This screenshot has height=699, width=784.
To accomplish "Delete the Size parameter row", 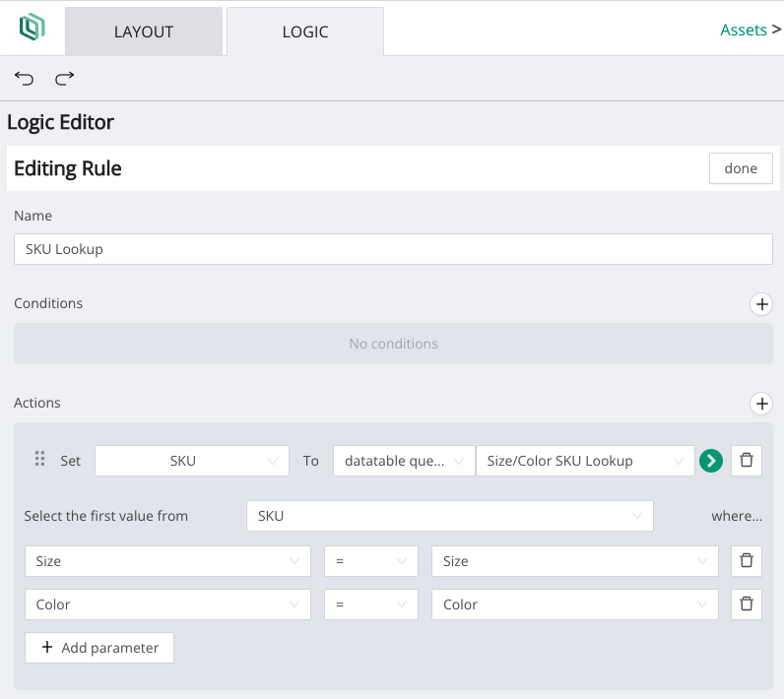I will [x=747, y=561].
